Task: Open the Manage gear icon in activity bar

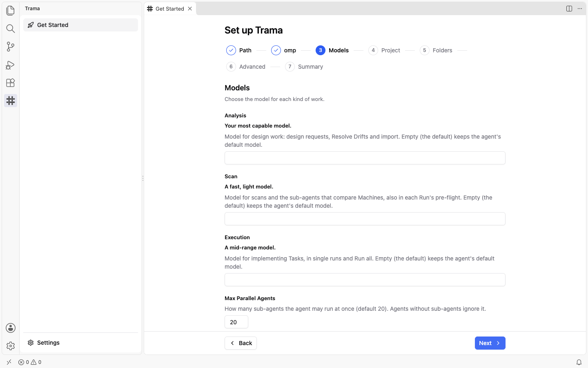Action: (11, 346)
